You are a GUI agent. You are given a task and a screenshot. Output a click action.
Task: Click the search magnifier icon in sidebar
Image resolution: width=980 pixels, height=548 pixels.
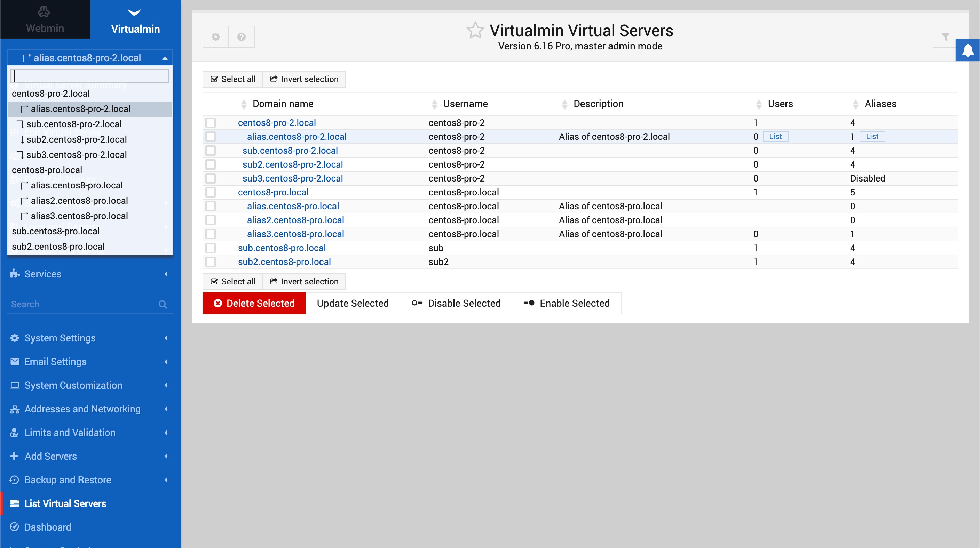tap(163, 304)
